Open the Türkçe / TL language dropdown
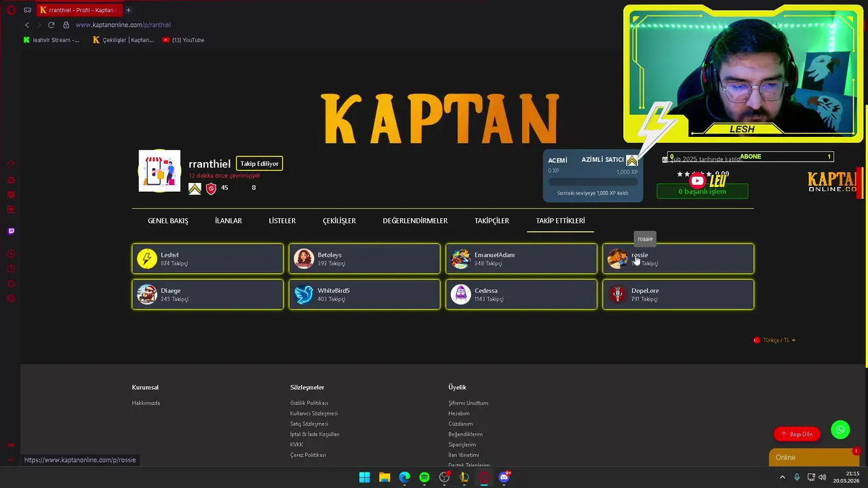Viewport: 868px width, 488px height. (x=774, y=340)
